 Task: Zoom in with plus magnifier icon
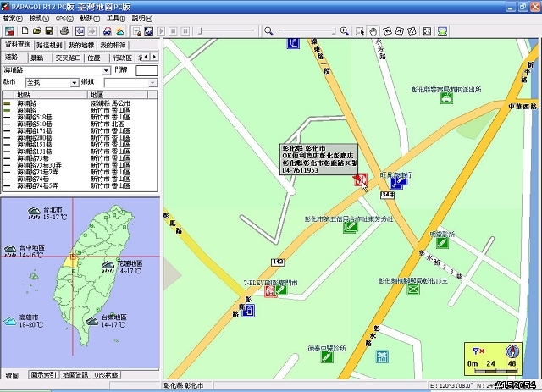[x=345, y=31]
